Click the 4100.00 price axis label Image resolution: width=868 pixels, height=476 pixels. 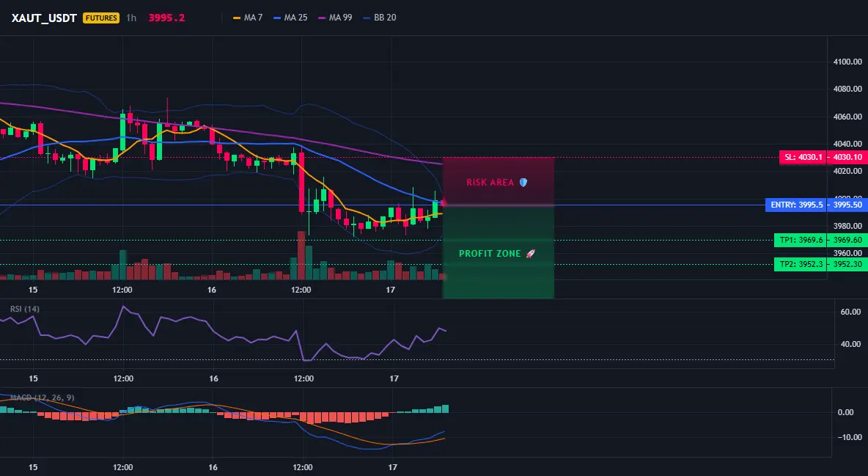[x=847, y=62]
